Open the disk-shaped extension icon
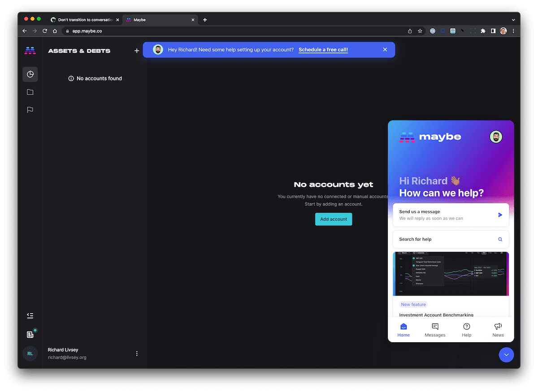Image resolution: width=538 pixels, height=392 pixels. point(453,31)
